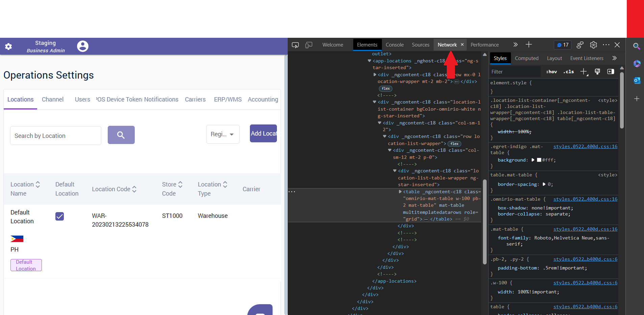
Task: Open the Locations tab
Action: [21, 99]
